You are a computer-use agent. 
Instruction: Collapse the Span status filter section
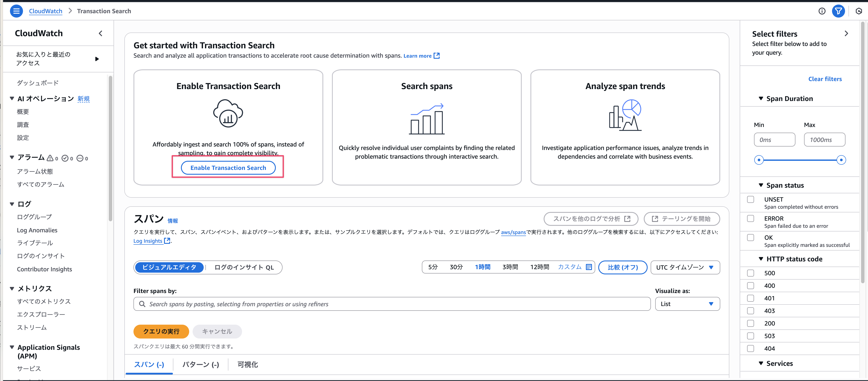click(761, 185)
